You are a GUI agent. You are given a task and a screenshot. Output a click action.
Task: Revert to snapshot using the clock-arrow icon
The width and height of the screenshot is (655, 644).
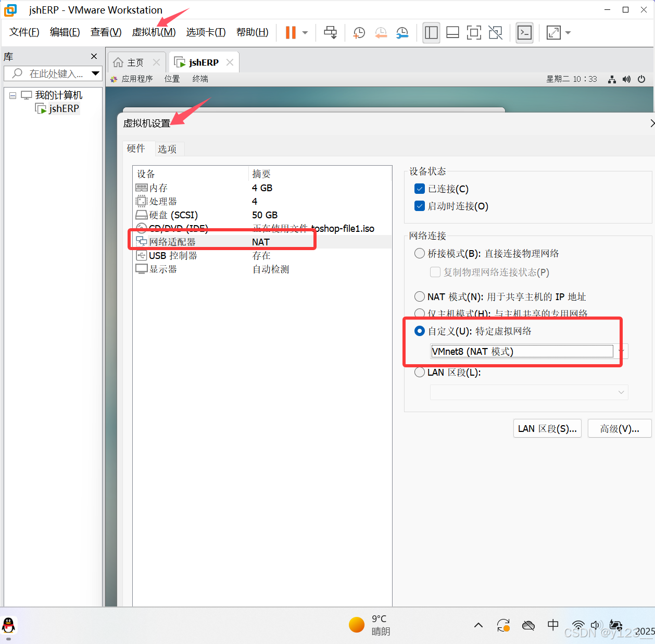click(381, 33)
